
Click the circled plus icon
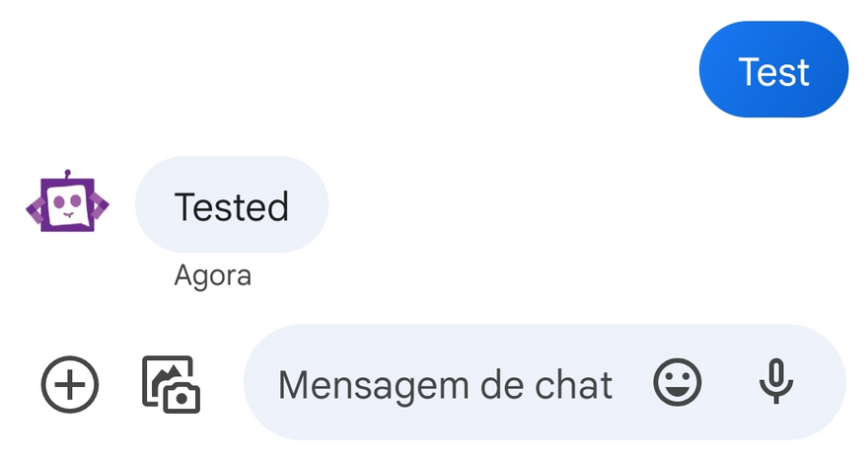point(70,383)
